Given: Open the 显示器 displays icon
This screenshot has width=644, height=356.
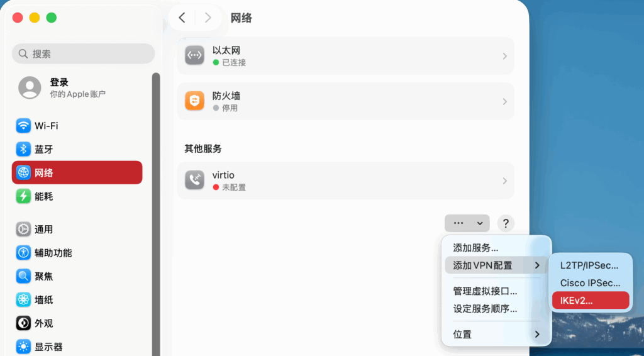Looking at the screenshot, I should click(23, 347).
